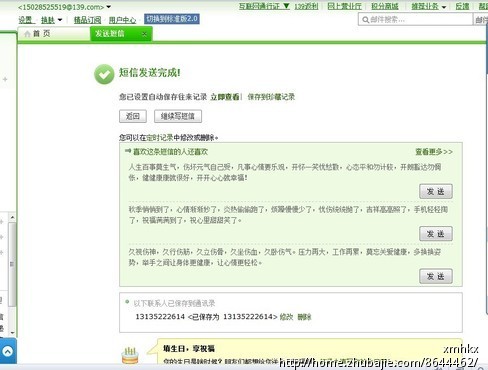Select the 发送短信 tab
The image size is (488, 370).
coord(121,34)
